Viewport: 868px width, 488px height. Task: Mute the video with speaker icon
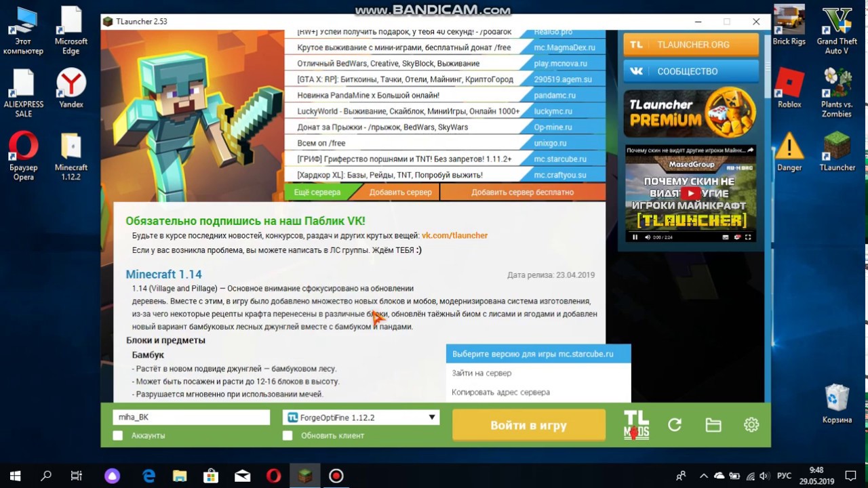[647, 237]
